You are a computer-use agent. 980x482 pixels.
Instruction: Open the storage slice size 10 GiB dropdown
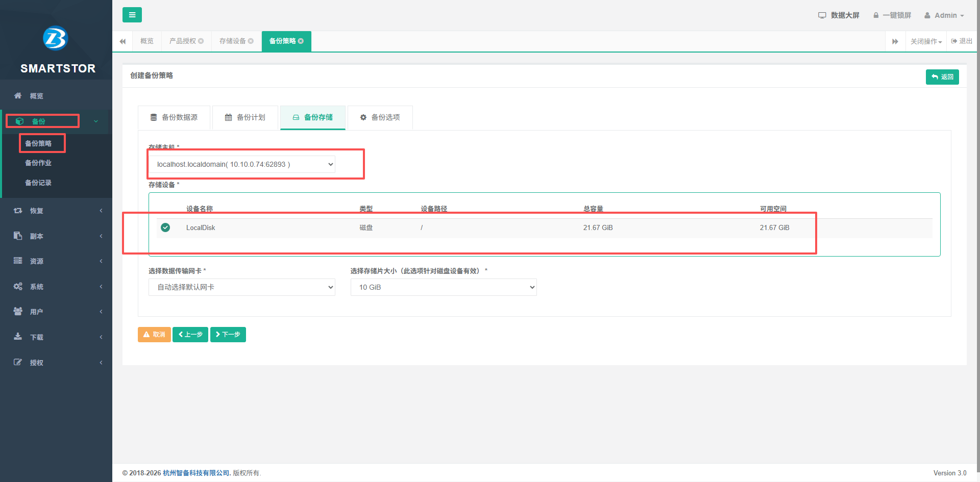click(444, 287)
